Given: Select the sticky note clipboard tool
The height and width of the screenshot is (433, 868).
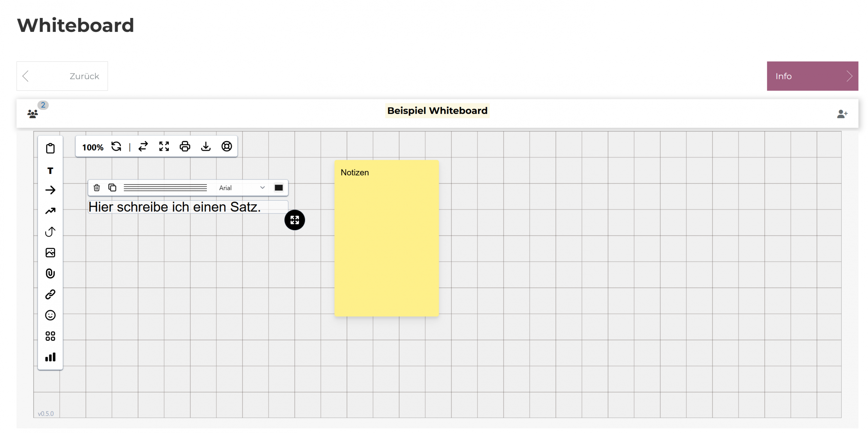Looking at the screenshot, I should pyautogui.click(x=50, y=148).
